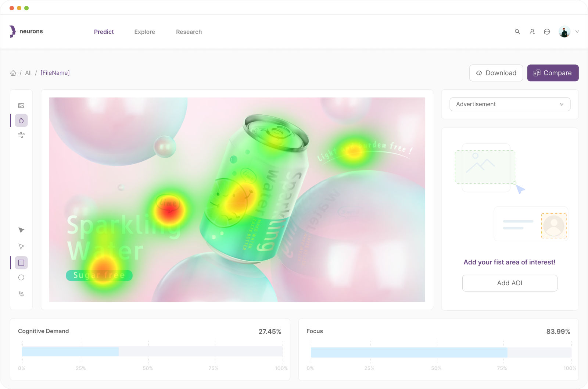Go to home via breadcrumb icon
Screen dimensions: 588x389
click(13, 73)
